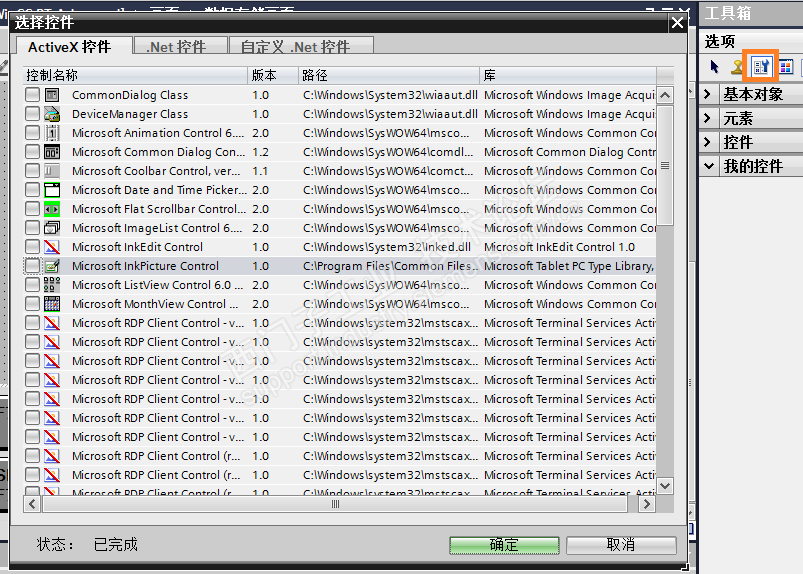Click version 1.1 cell
803x574 pixels.
(260, 171)
